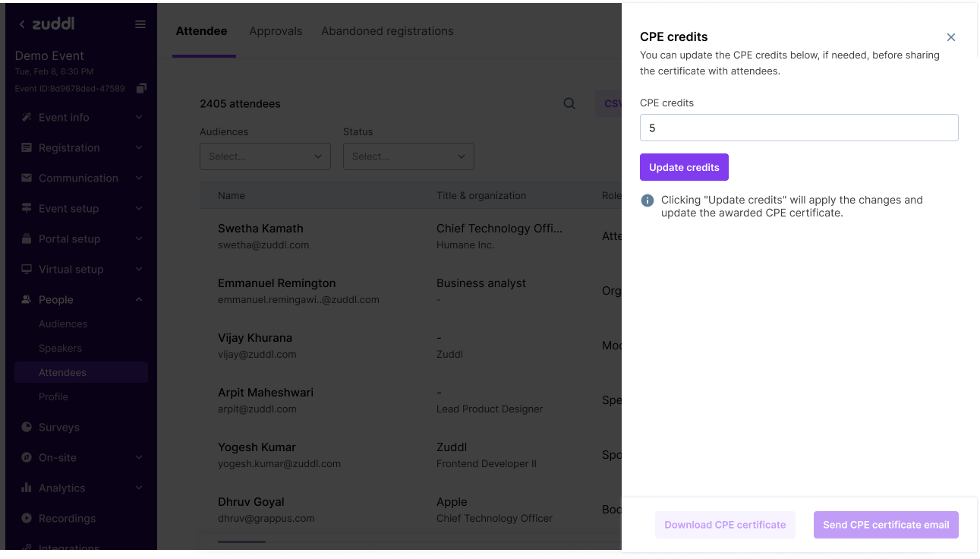980x559 pixels.
Task: Close the CPE credits panel
Action: pos(951,37)
